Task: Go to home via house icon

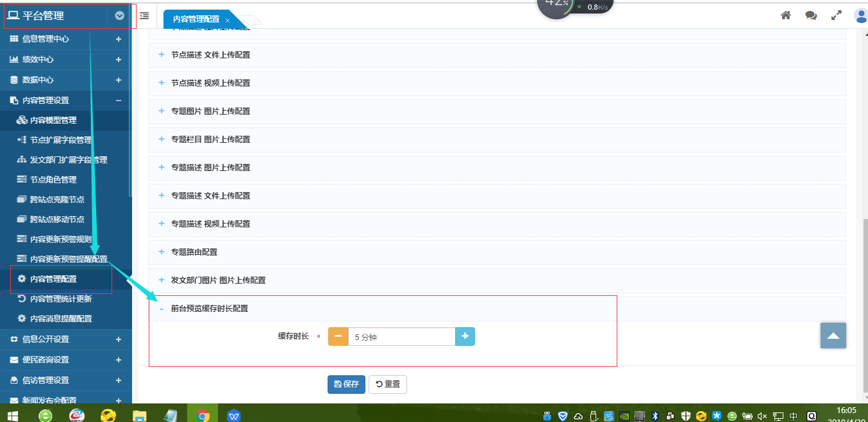Action: coord(785,15)
